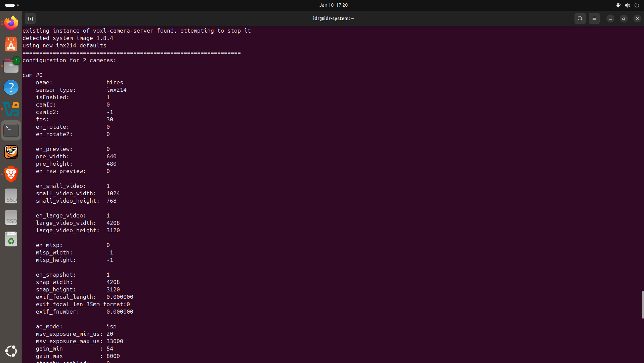This screenshot has width=644, height=363.
Task: Show the Applications grid via Ubuntu logo
Action: click(11, 351)
